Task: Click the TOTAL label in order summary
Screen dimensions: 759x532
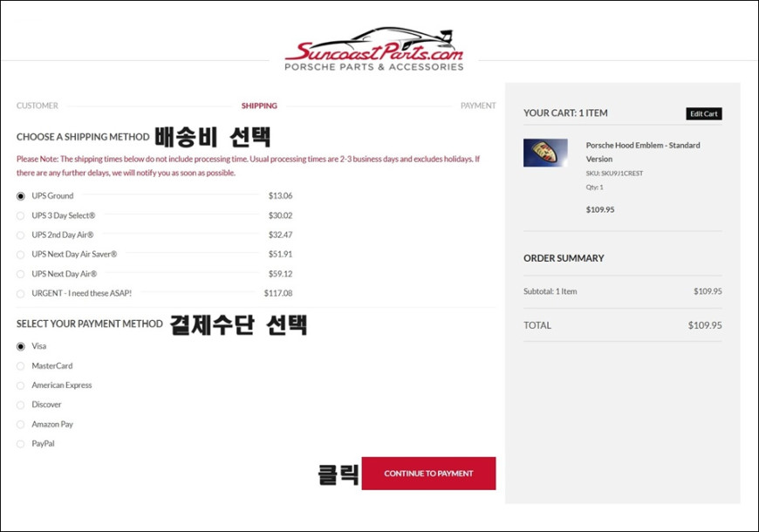Action: [x=537, y=325]
